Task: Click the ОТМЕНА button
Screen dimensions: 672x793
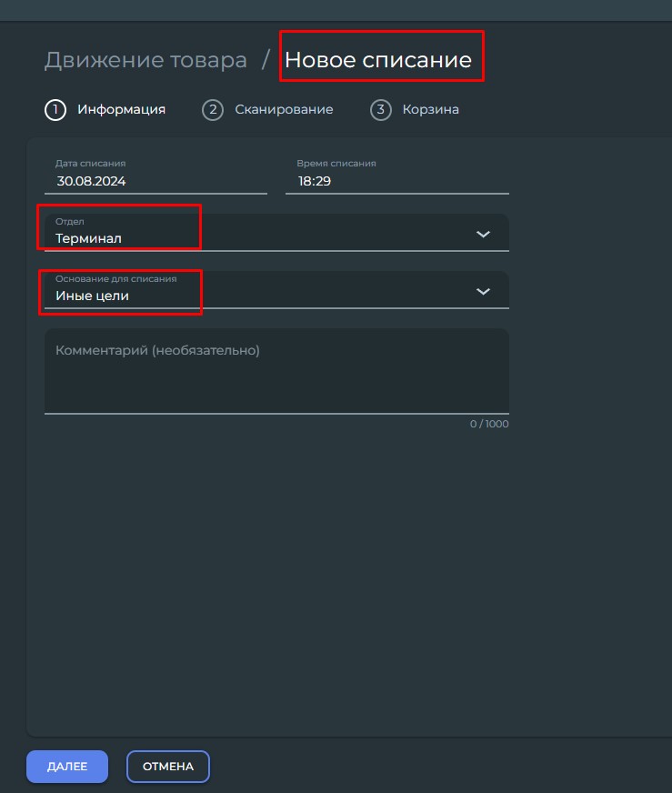Action: point(168,767)
